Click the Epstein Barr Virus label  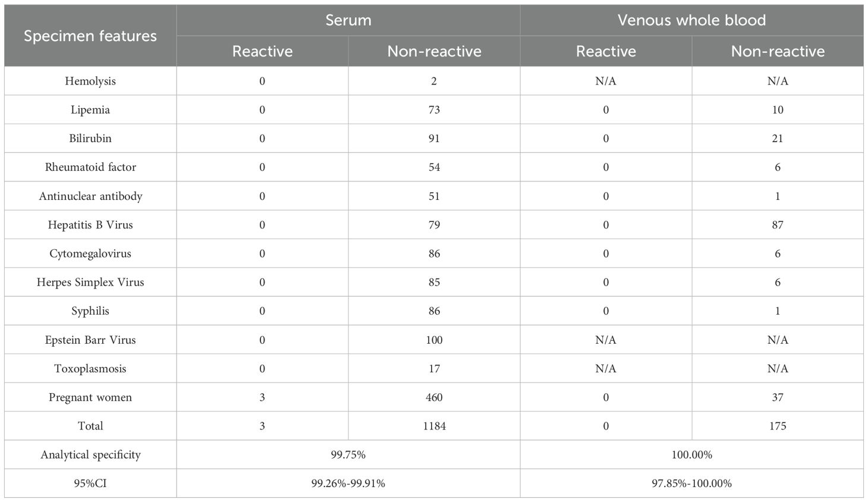click(x=90, y=340)
